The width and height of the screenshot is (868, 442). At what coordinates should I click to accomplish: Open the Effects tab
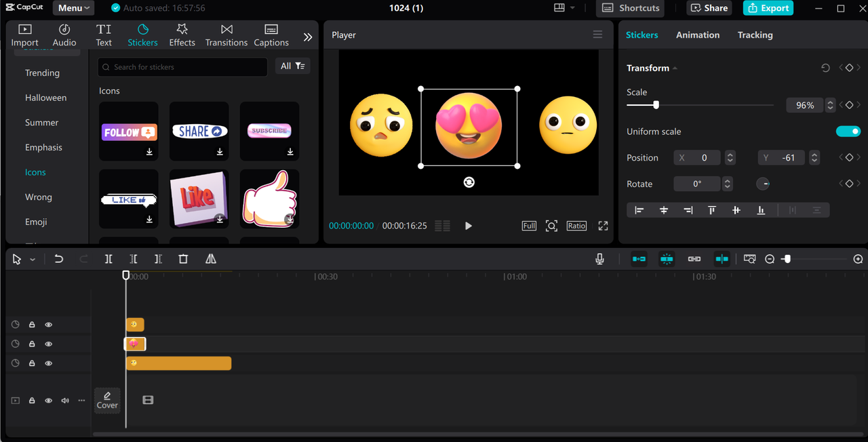pyautogui.click(x=182, y=35)
